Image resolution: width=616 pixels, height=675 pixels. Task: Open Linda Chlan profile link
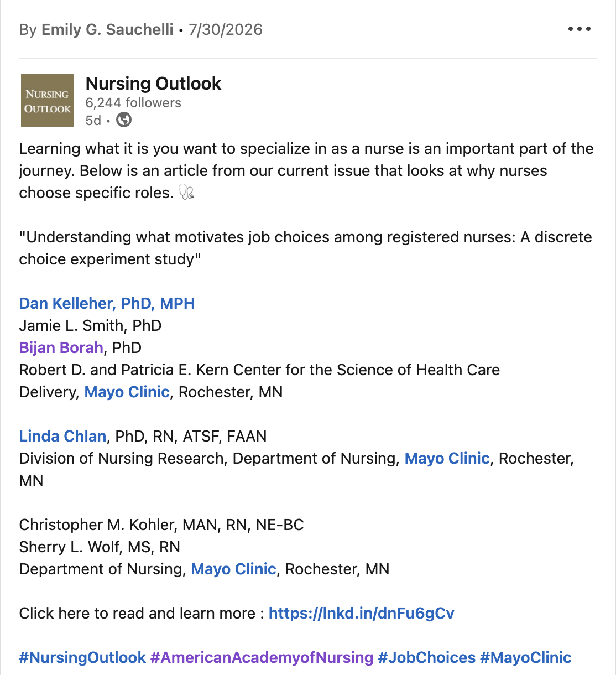(62, 436)
